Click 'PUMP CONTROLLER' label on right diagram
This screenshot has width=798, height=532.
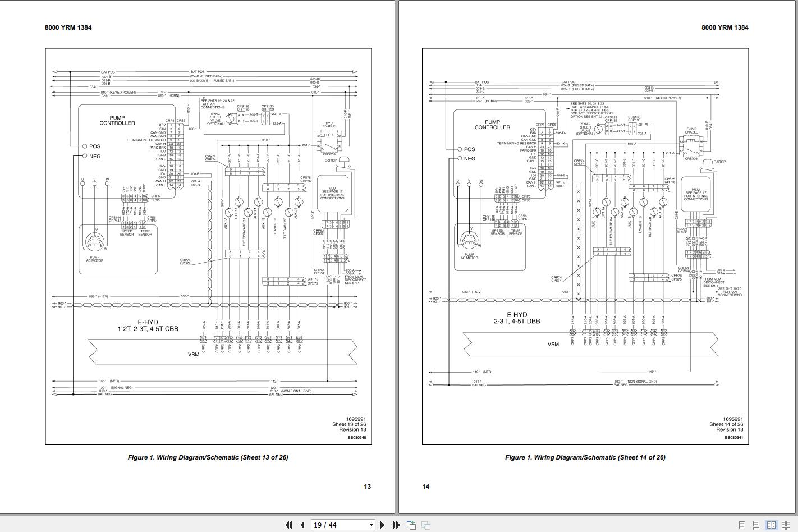(492, 125)
